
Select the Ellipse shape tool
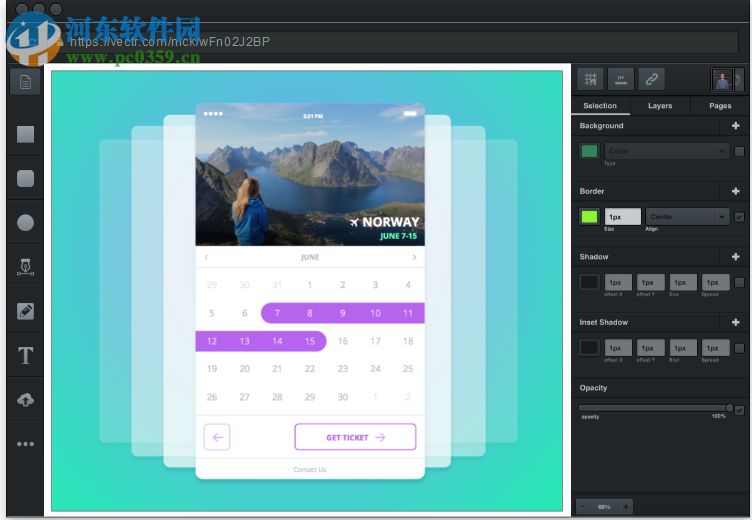pyautogui.click(x=25, y=223)
